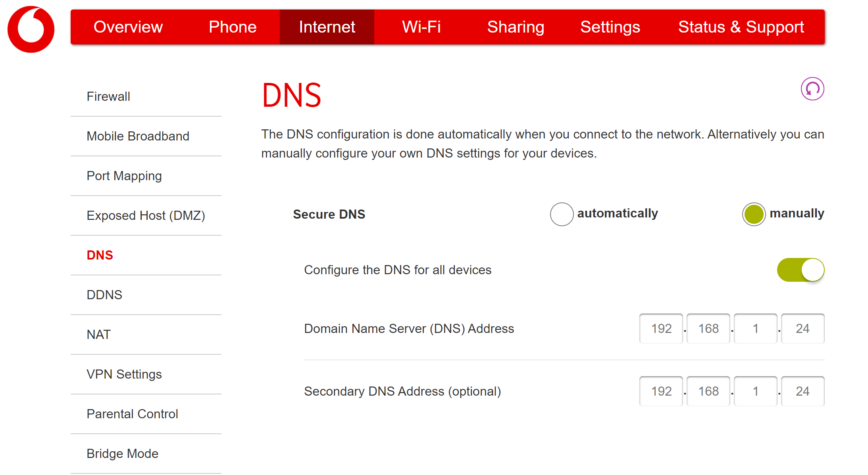Open the Overview tab

click(x=128, y=27)
